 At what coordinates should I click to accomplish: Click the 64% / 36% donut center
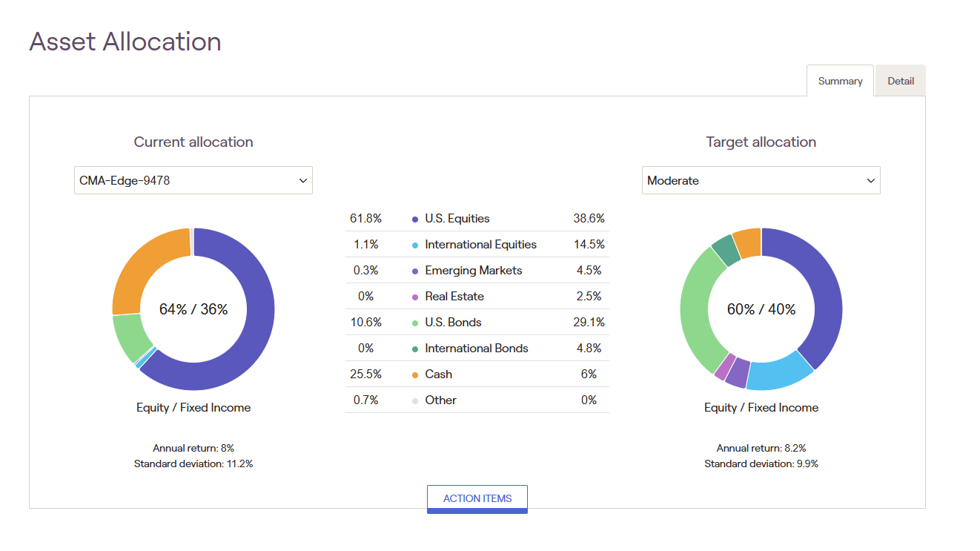(193, 309)
